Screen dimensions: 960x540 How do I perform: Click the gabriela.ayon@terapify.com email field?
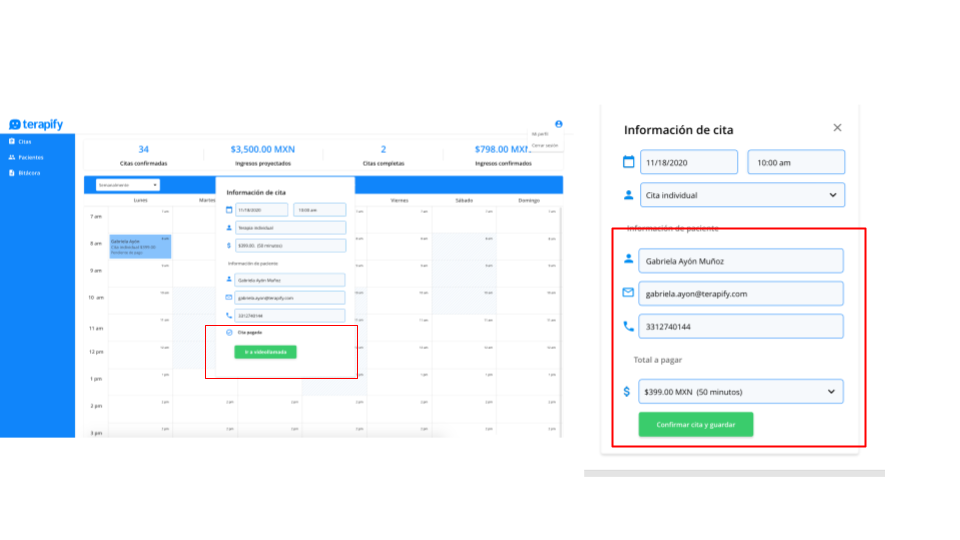[x=741, y=294]
